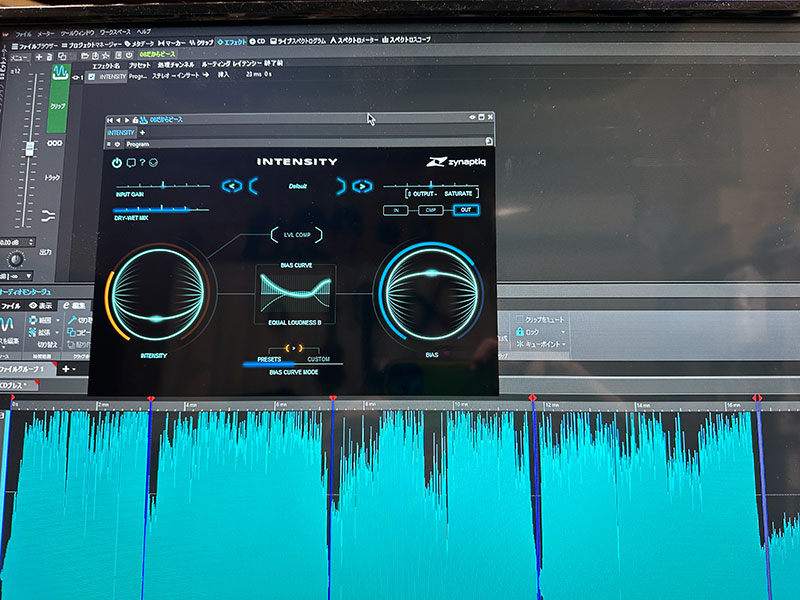The width and height of the screenshot is (800, 600).
Task: Click the orange bracket arrow above bias curve mode
Action: point(293,348)
